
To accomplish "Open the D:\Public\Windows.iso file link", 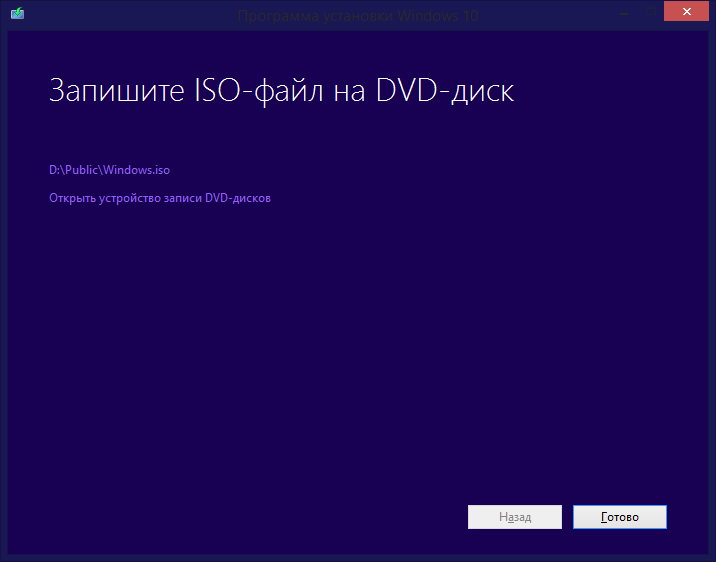I will point(109,170).
